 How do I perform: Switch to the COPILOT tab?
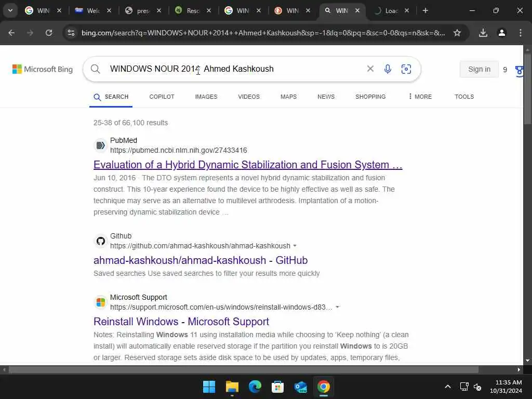(x=162, y=97)
